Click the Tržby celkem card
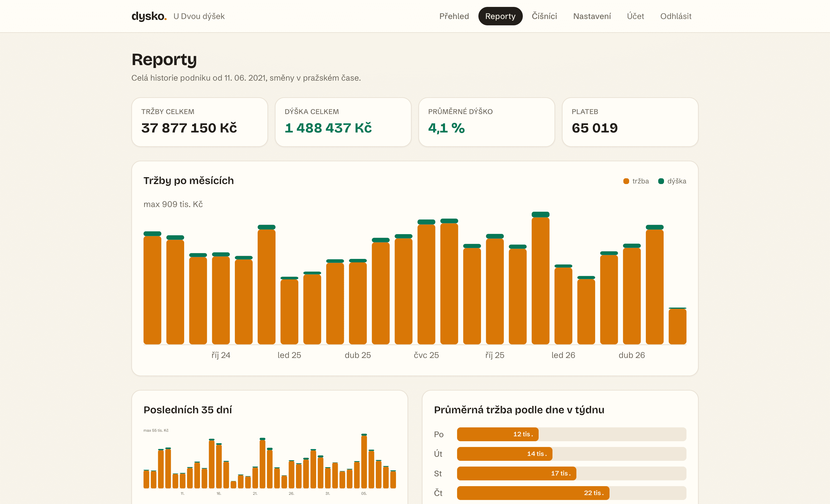 coord(199,122)
